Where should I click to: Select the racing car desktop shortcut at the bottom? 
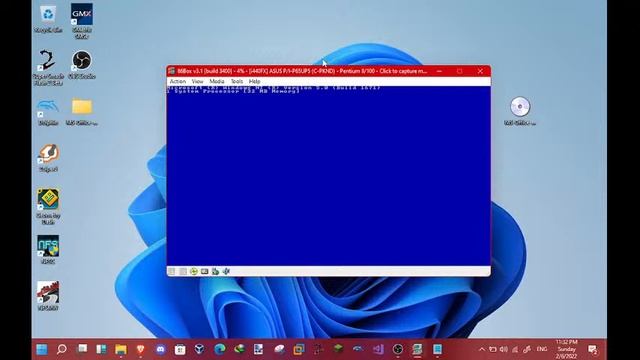coord(48,296)
